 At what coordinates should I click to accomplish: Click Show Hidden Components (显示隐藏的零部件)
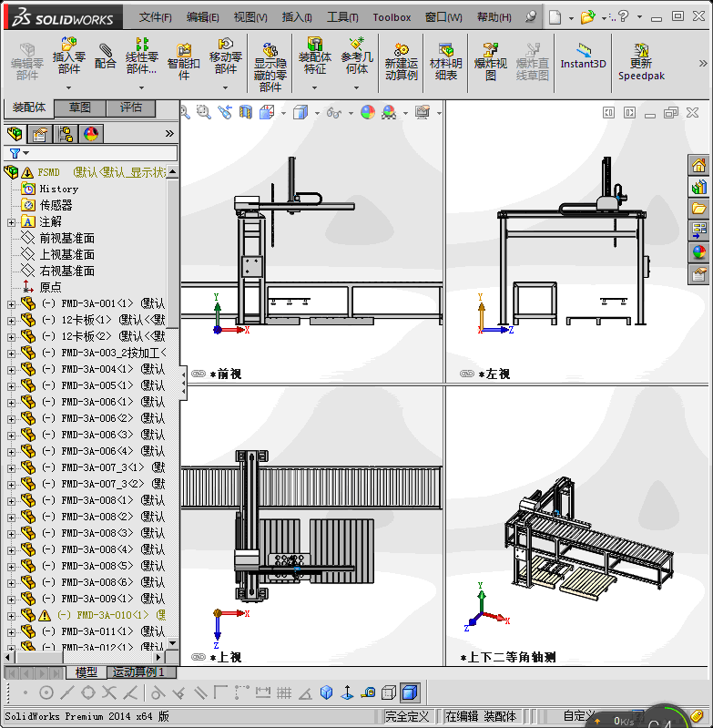[x=270, y=67]
